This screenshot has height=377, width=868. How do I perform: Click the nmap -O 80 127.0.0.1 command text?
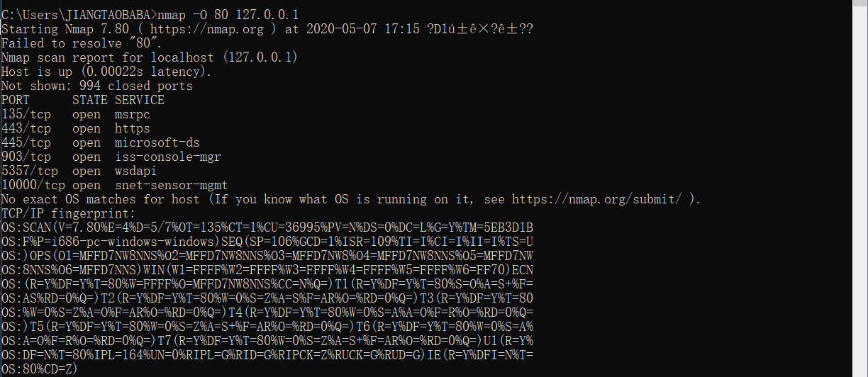click(x=219, y=14)
